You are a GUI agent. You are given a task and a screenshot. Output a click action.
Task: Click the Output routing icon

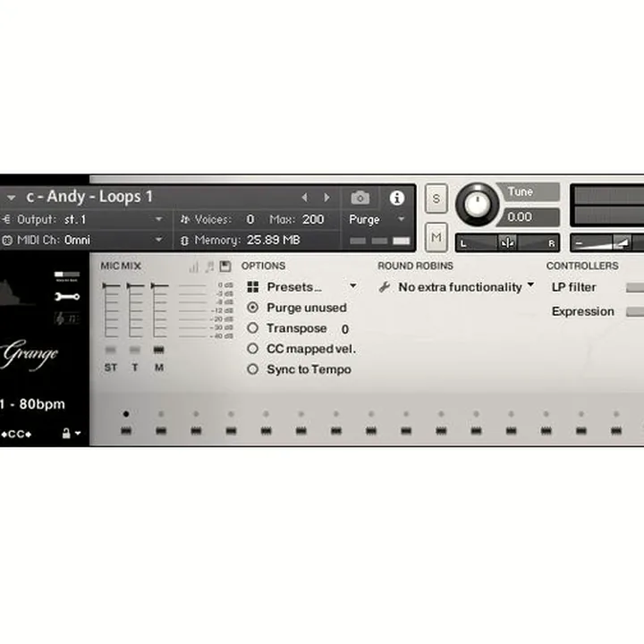[6, 219]
